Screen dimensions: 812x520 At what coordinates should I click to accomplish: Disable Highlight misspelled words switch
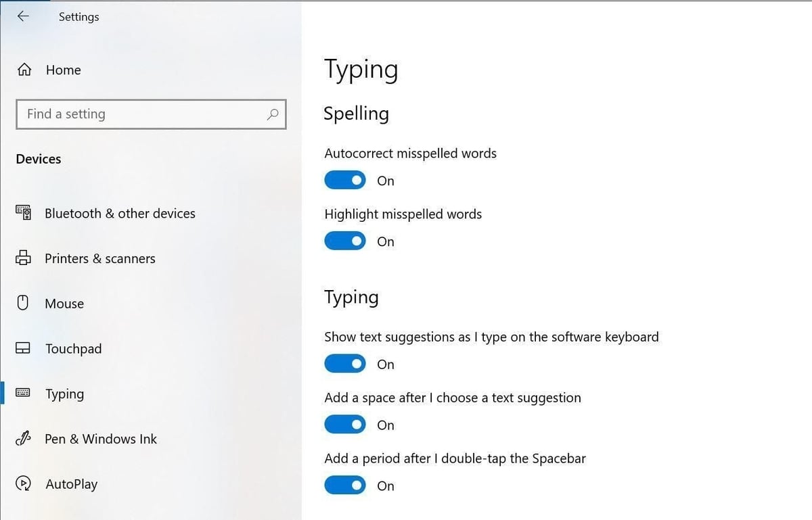pos(345,241)
